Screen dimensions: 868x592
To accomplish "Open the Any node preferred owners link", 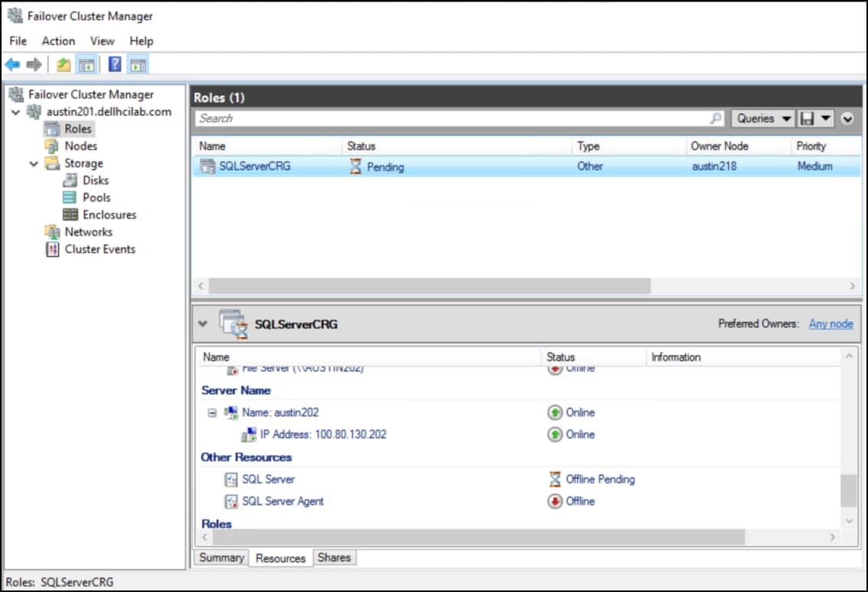I will [831, 324].
